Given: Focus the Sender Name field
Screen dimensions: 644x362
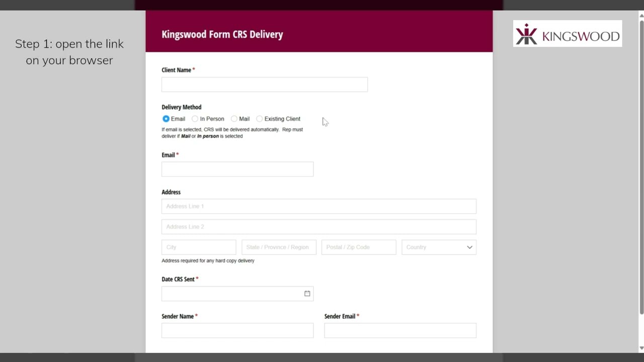Looking at the screenshot, I should (237, 330).
